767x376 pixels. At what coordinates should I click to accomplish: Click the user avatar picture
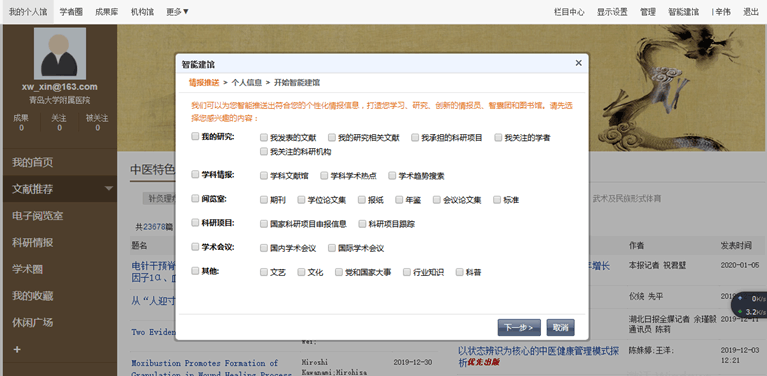(x=60, y=53)
